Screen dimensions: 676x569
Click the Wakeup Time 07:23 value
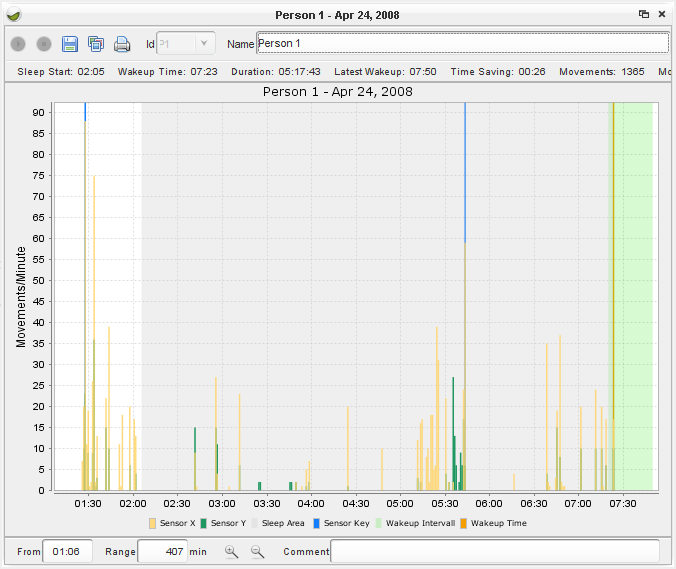point(204,72)
